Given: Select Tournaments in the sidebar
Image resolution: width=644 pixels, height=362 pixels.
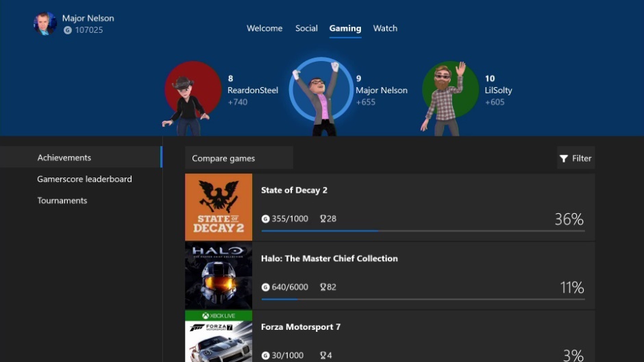Looking at the screenshot, I should click(x=62, y=201).
